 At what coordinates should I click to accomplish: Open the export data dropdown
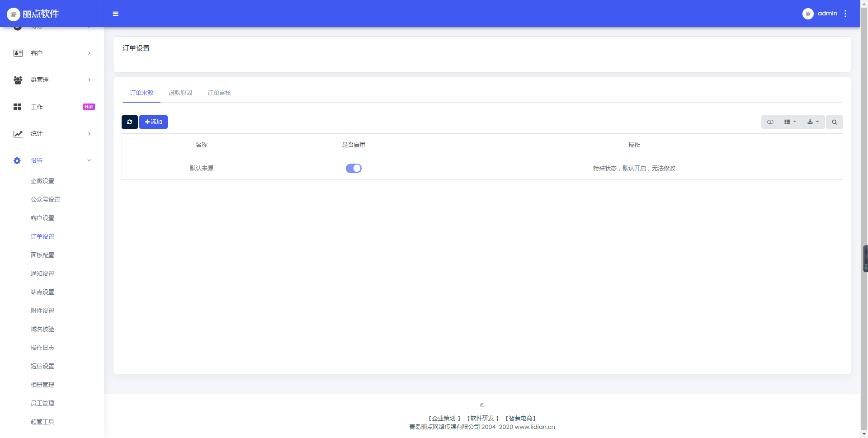coord(813,122)
